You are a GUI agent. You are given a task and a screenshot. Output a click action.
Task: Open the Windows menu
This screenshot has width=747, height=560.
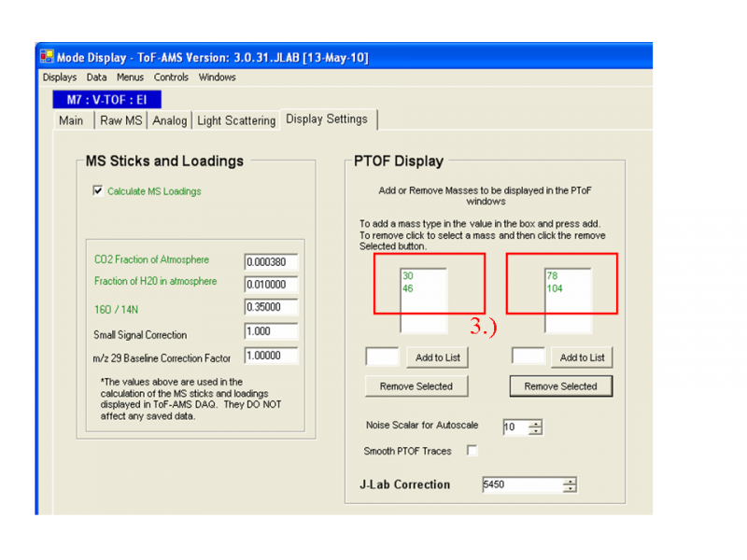pos(217,77)
